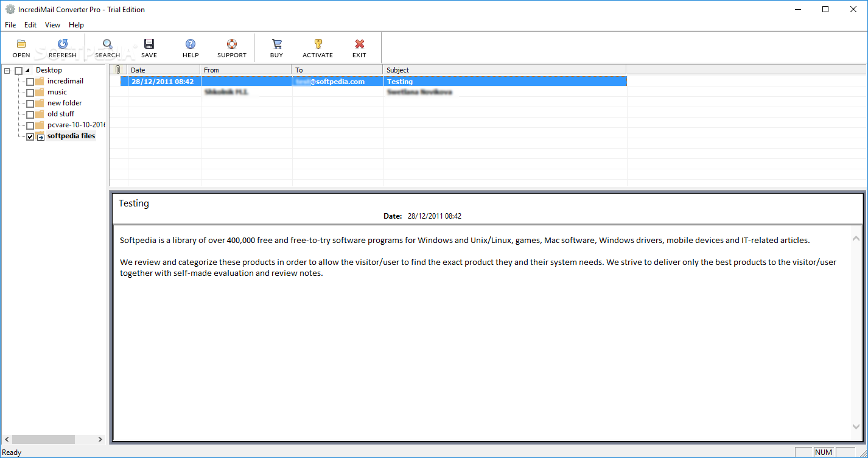Click the paperclip attachment column header
The height and width of the screenshot is (458, 868).
coord(119,70)
